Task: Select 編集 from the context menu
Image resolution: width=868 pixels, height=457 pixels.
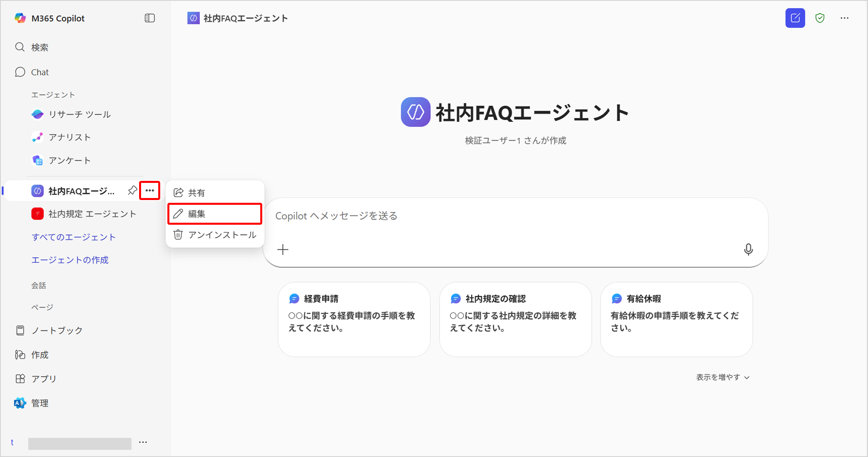Action: point(214,214)
